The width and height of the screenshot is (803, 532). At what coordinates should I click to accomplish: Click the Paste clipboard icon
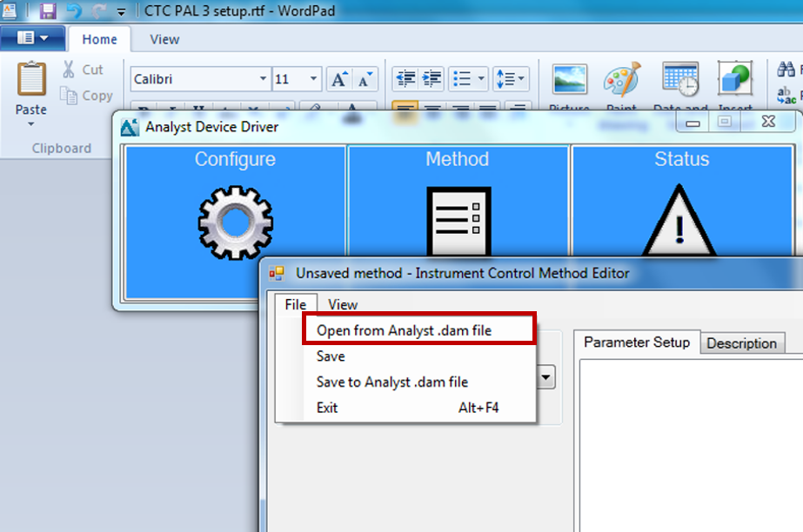point(31,79)
